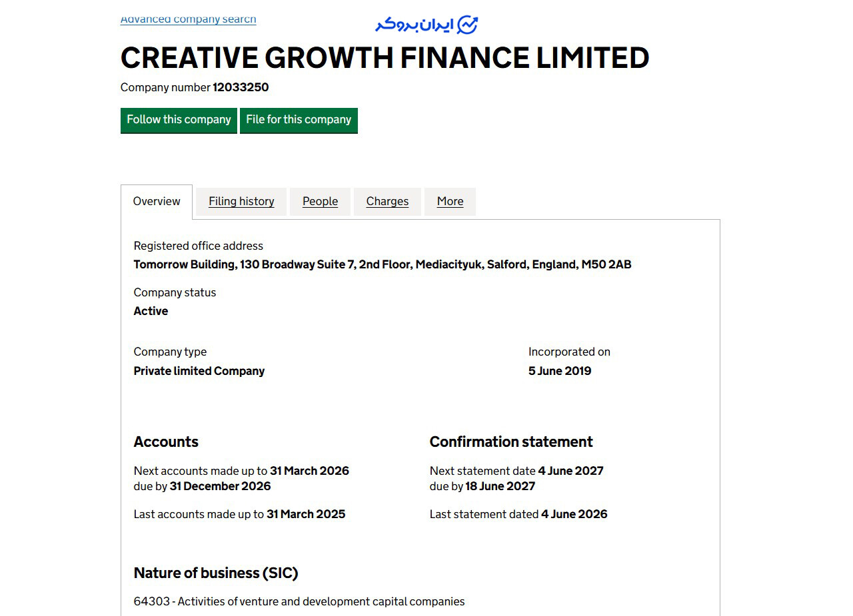This screenshot has width=853, height=616.
Task: Click the company number 12033250
Action: (241, 87)
